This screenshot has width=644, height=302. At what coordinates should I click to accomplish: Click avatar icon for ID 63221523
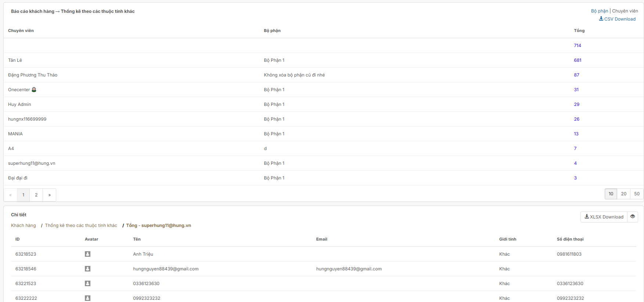point(87,284)
